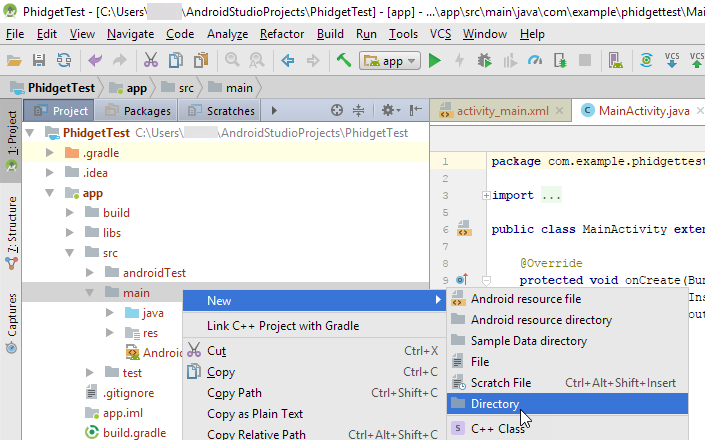The image size is (705, 440).
Task: Open the AVD Manager device icon
Action: click(x=616, y=60)
